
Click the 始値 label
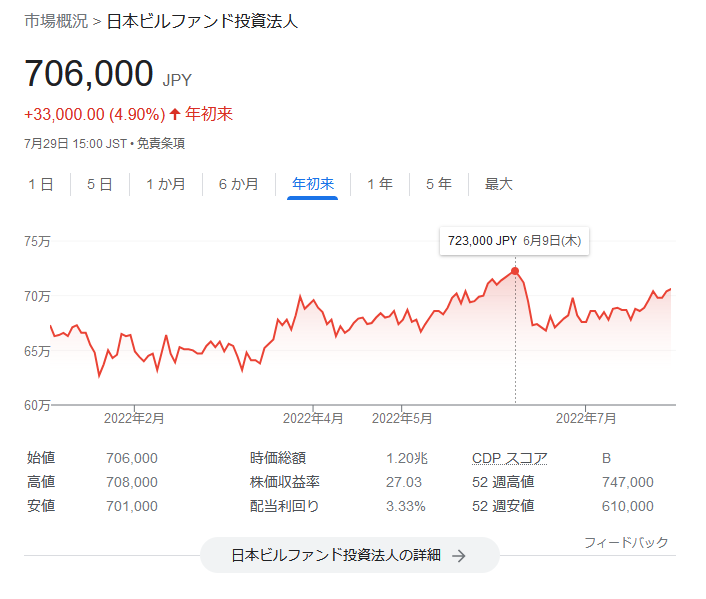click(x=41, y=458)
